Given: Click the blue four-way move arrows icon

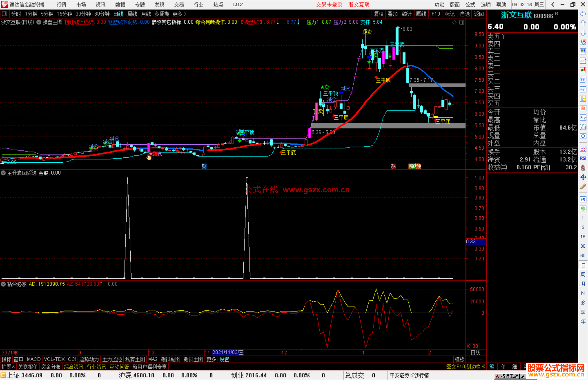Looking at the screenshot, I should pos(583,177).
